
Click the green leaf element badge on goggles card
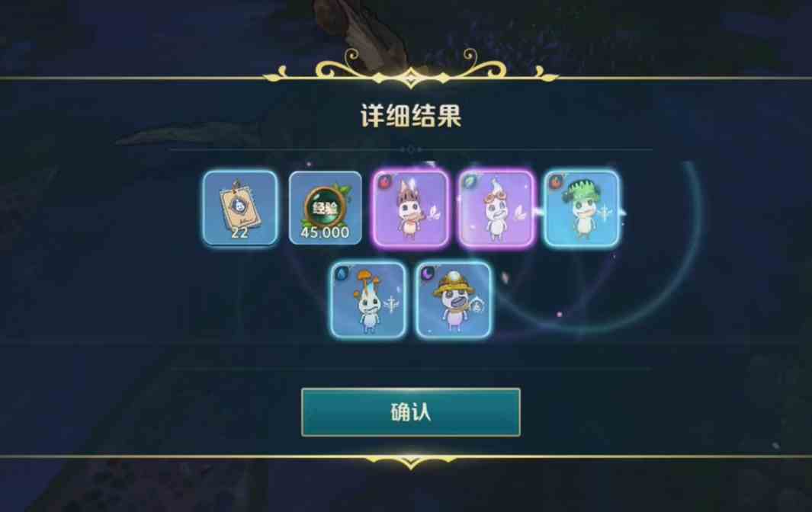[470, 181]
